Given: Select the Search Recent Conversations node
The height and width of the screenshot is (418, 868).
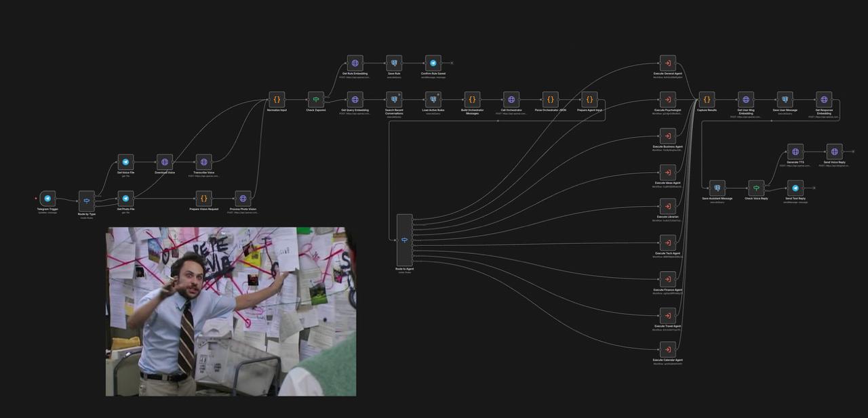Looking at the screenshot, I should (x=394, y=100).
